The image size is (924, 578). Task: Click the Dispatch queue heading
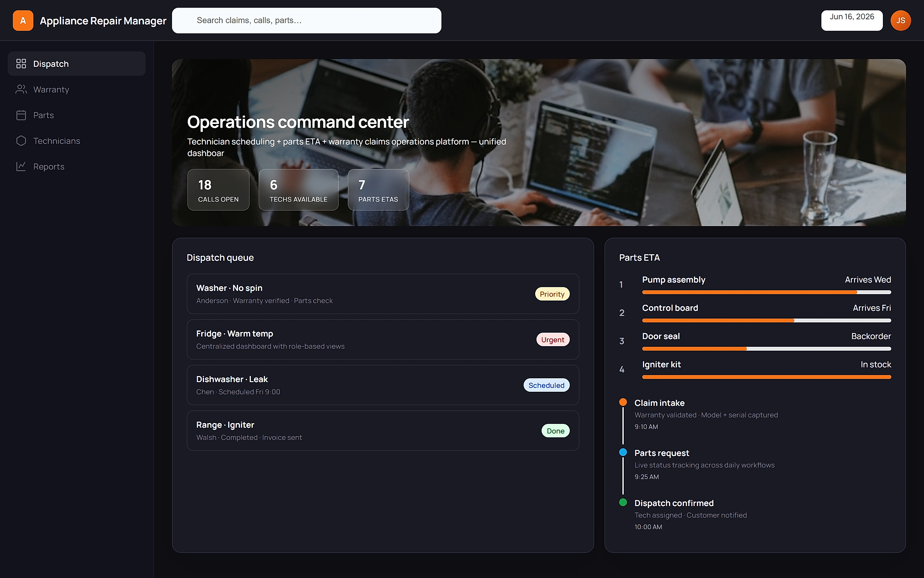tap(220, 258)
